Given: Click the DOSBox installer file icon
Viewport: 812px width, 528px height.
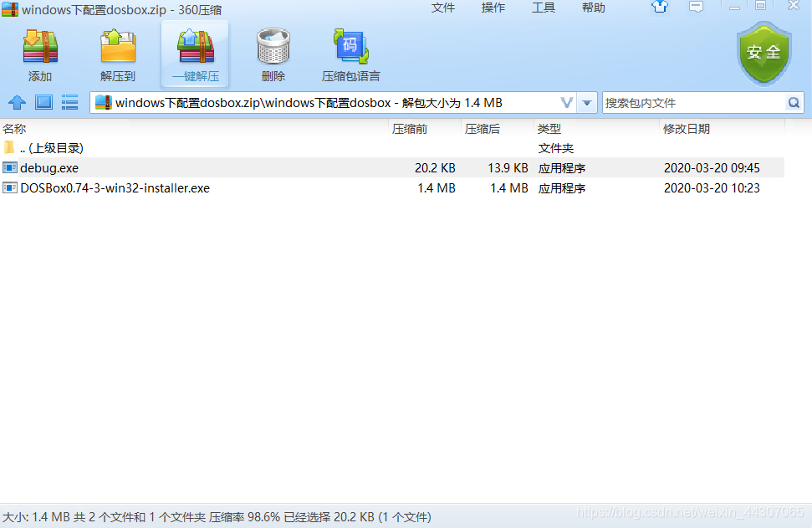Looking at the screenshot, I should pyautogui.click(x=10, y=187).
